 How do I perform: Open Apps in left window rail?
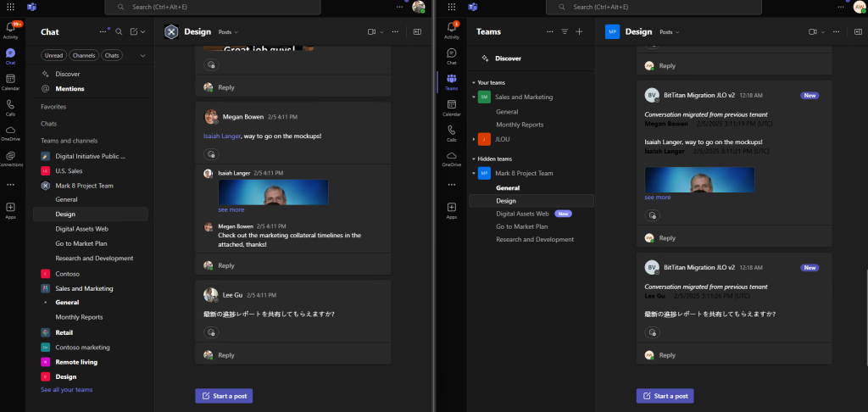pyautogui.click(x=10, y=210)
